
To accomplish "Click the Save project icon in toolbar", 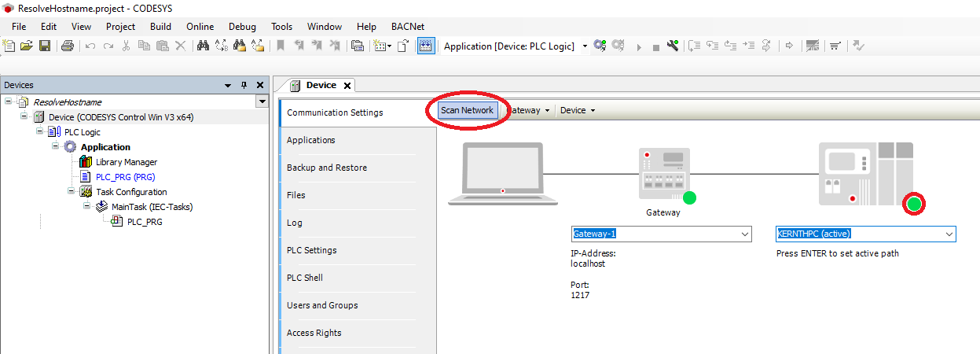I will click(x=45, y=46).
